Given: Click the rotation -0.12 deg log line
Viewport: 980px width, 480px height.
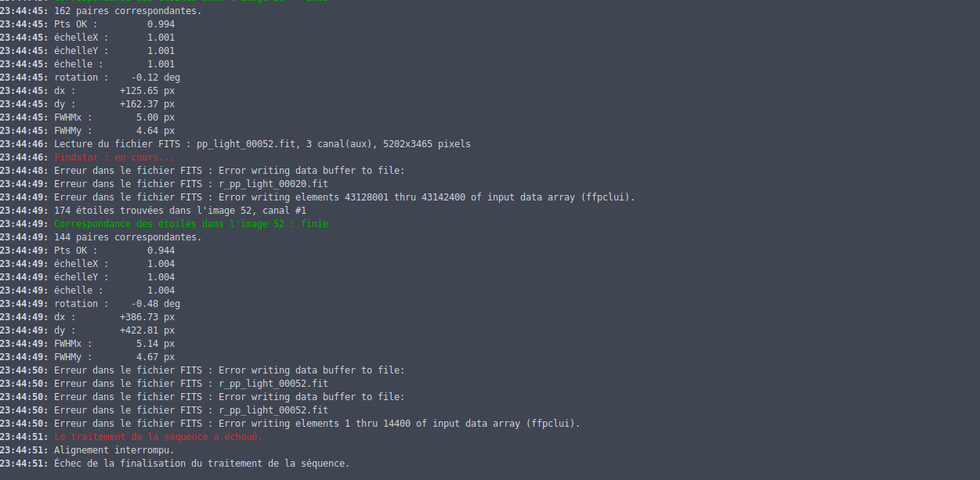Looking at the screenshot, I should tap(117, 78).
